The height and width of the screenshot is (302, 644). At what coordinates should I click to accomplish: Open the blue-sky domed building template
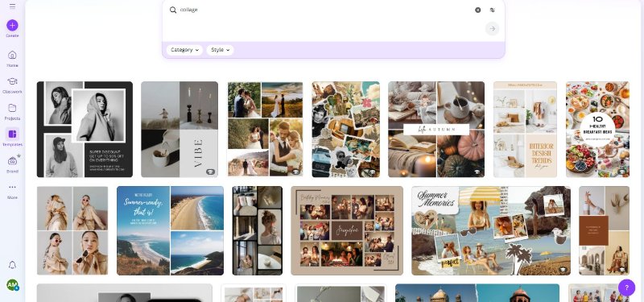point(477,293)
